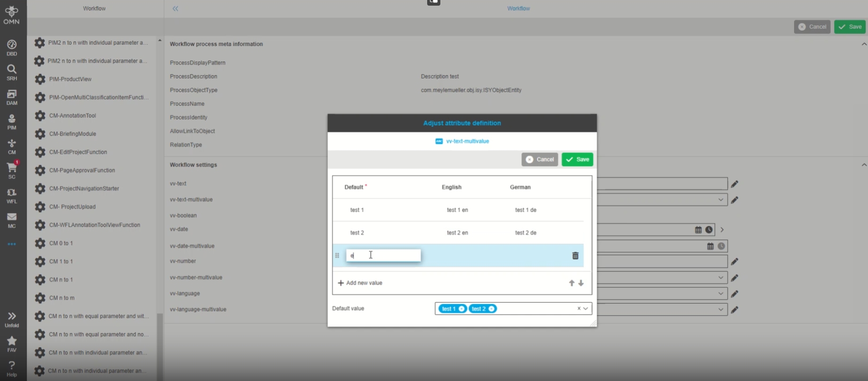Image resolution: width=868 pixels, height=381 pixels.
Task: Click the Workflow breadcrumb link at top
Action: (519, 8)
